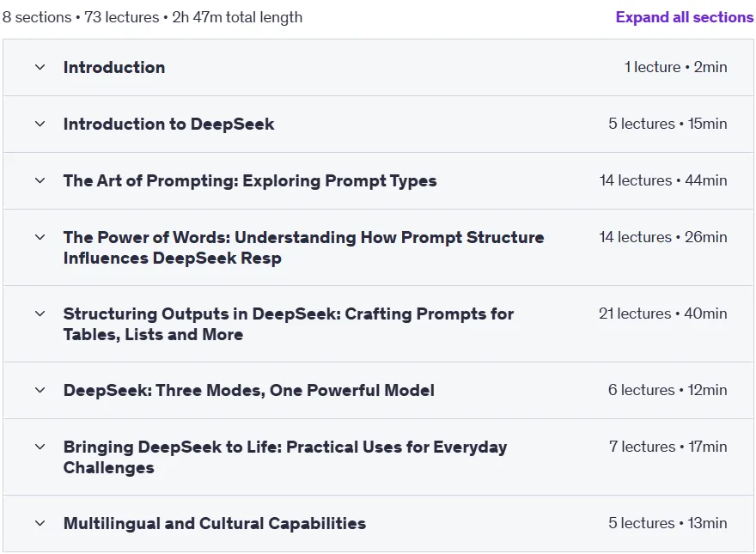Select Multilingual and Cultural Capabilities title
Image resolution: width=756 pixels, height=554 pixels.
click(x=215, y=523)
